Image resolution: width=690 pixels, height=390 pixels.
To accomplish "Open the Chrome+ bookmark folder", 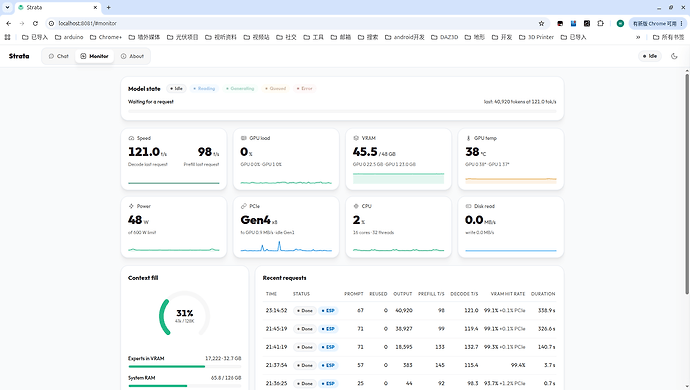I will click(106, 37).
